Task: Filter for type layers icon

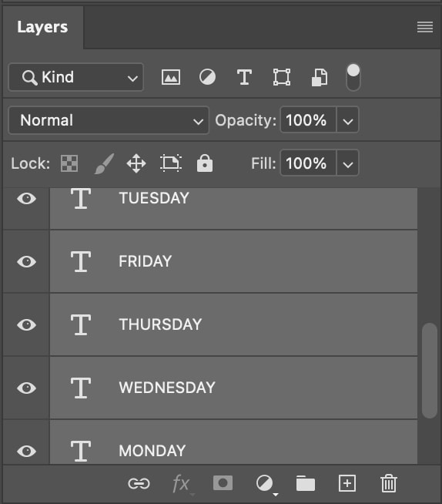Action: pos(244,77)
